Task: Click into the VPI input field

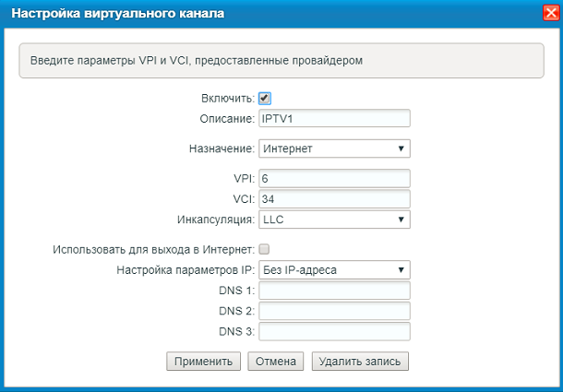Action: tap(334, 178)
